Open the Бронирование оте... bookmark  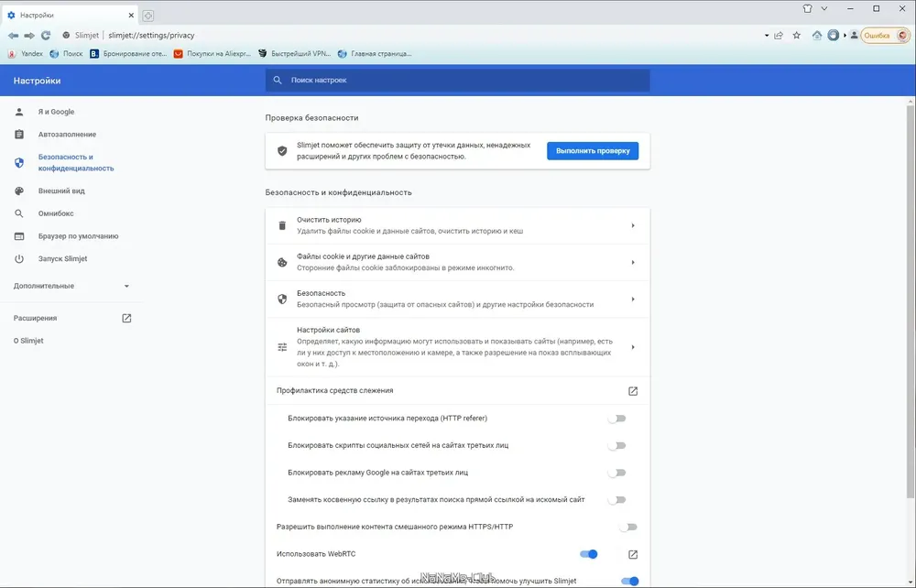(x=128, y=54)
